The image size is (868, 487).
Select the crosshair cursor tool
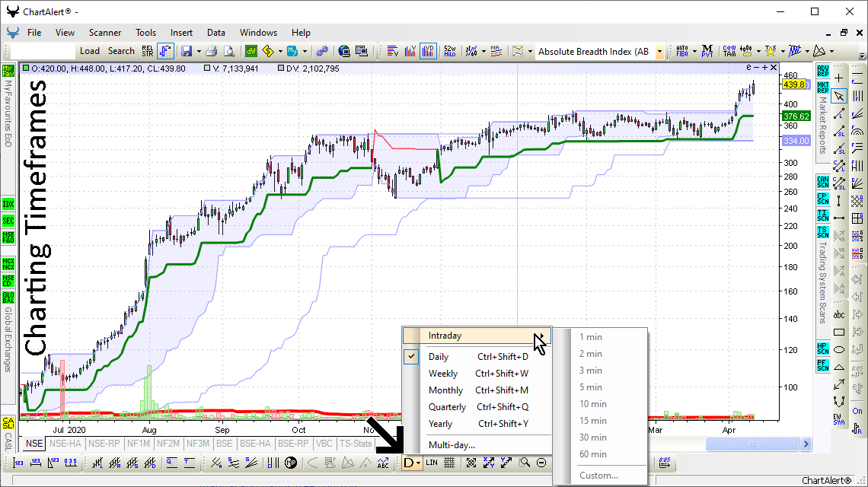click(x=838, y=78)
